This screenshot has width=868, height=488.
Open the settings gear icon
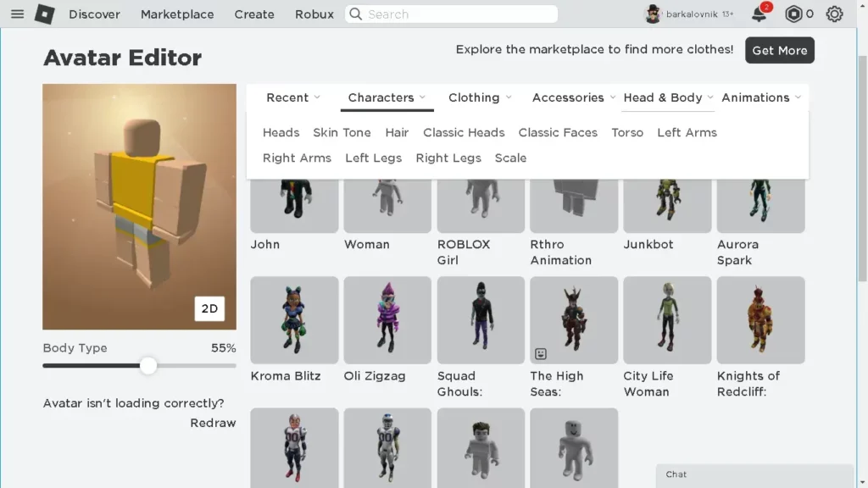(834, 14)
